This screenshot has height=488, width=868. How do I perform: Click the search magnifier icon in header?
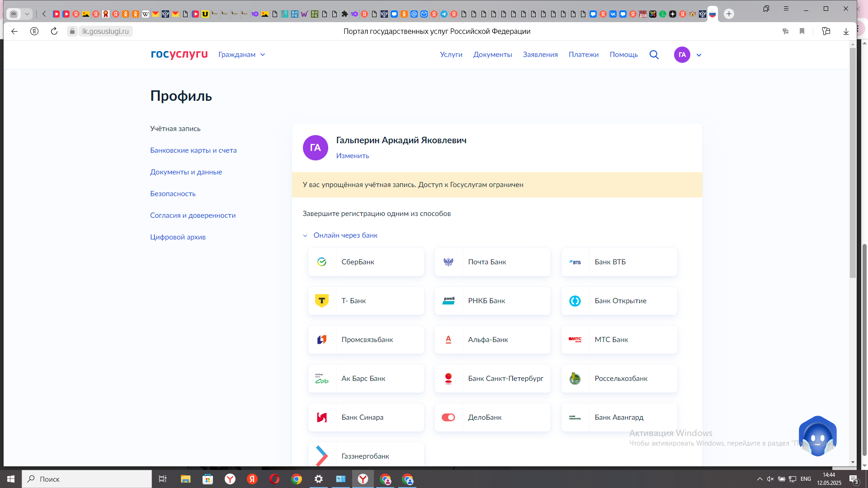tap(654, 55)
